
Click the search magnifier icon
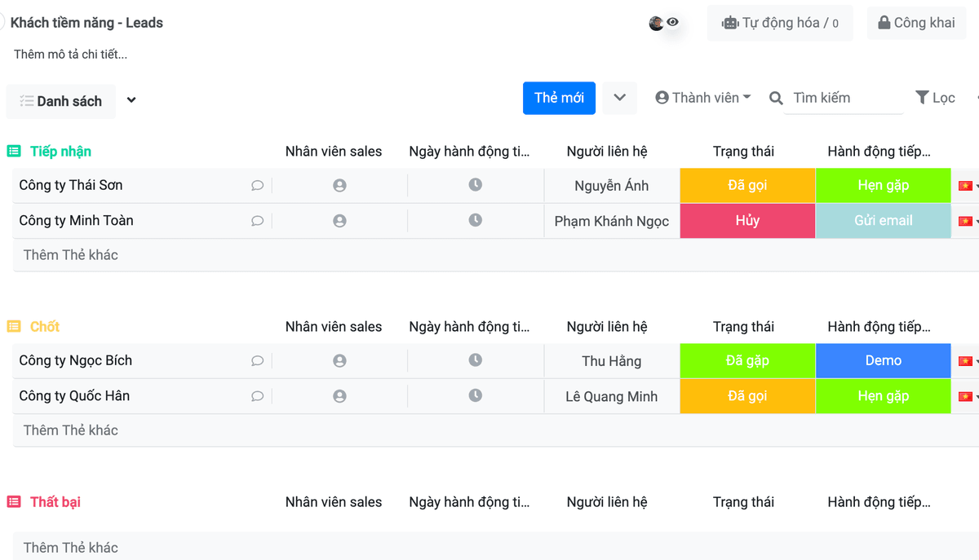(776, 99)
